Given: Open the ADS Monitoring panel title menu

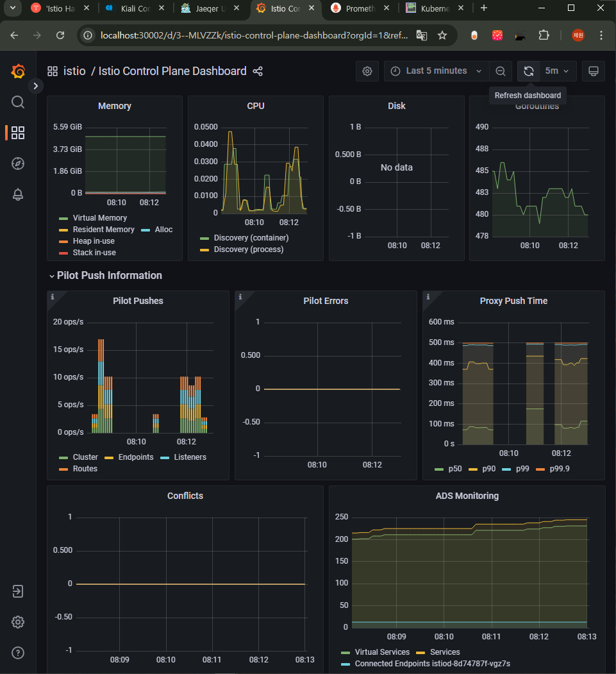Looking at the screenshot, I should tap(467, 496).
